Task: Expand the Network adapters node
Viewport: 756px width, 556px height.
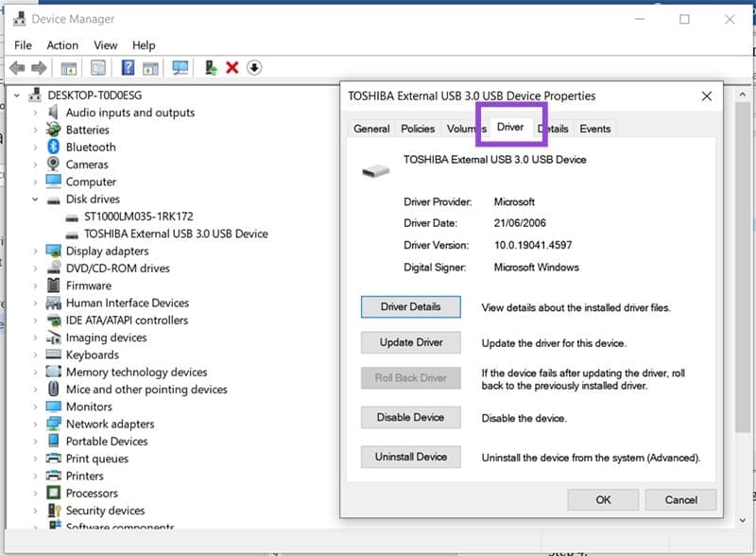Action: pyautogui.click(x=35, y=425)
